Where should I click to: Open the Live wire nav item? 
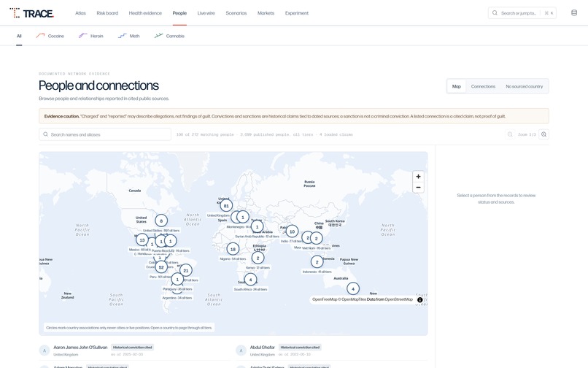click(x=206, y=13)
